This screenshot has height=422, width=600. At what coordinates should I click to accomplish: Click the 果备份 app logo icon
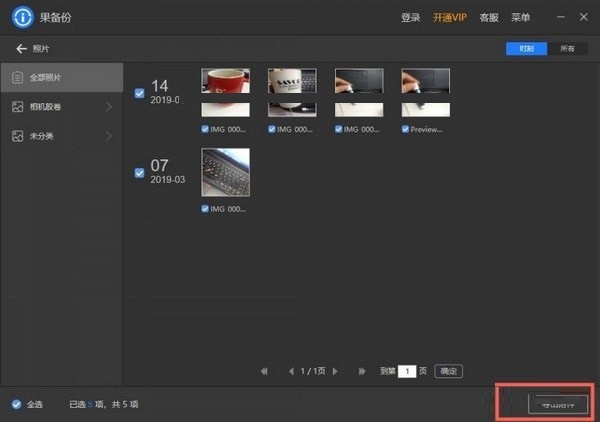(18, 17)
